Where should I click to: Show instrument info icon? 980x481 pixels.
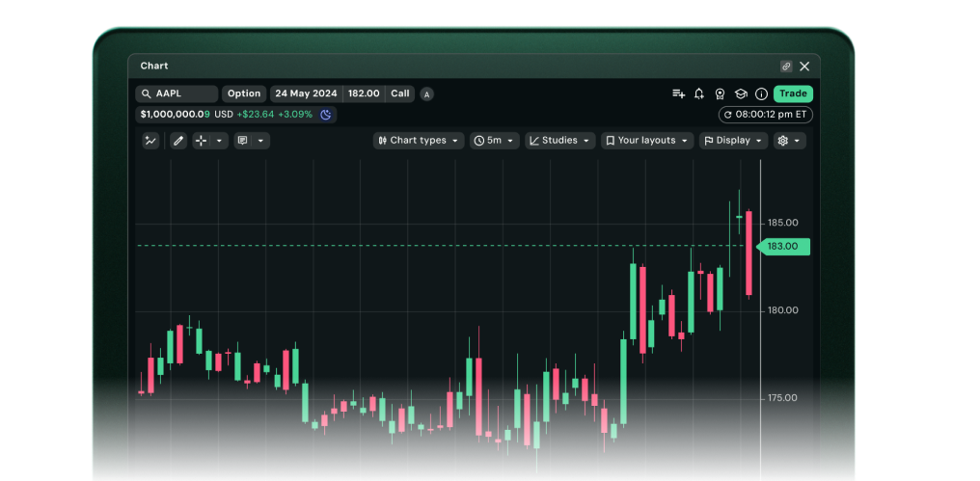click(x=761, y=94)
